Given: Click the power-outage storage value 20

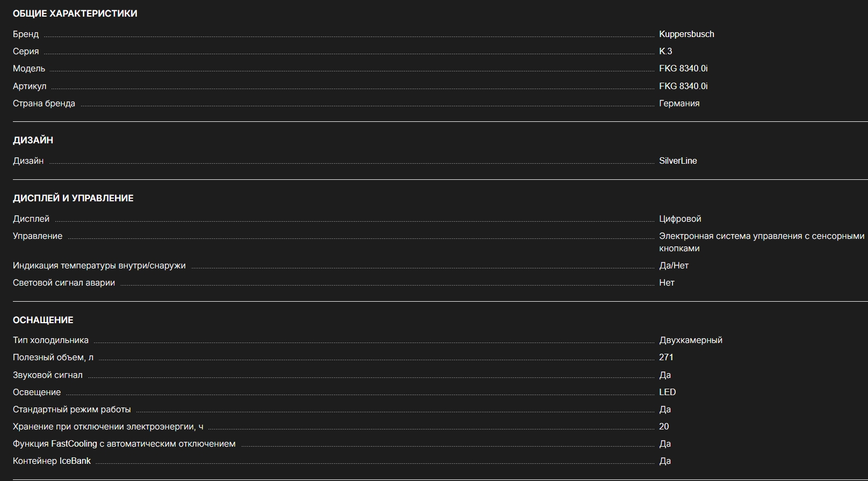Looking at the screenshot, I should coord(664,426).
